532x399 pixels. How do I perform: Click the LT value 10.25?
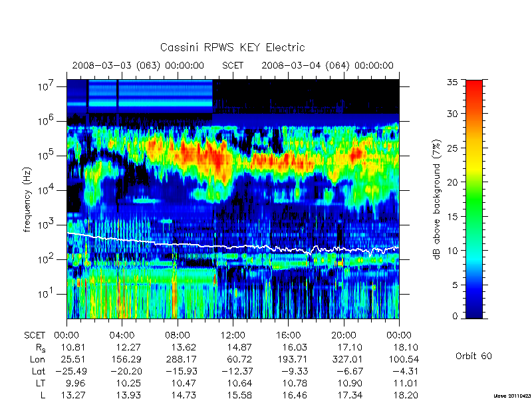point(128,384)
